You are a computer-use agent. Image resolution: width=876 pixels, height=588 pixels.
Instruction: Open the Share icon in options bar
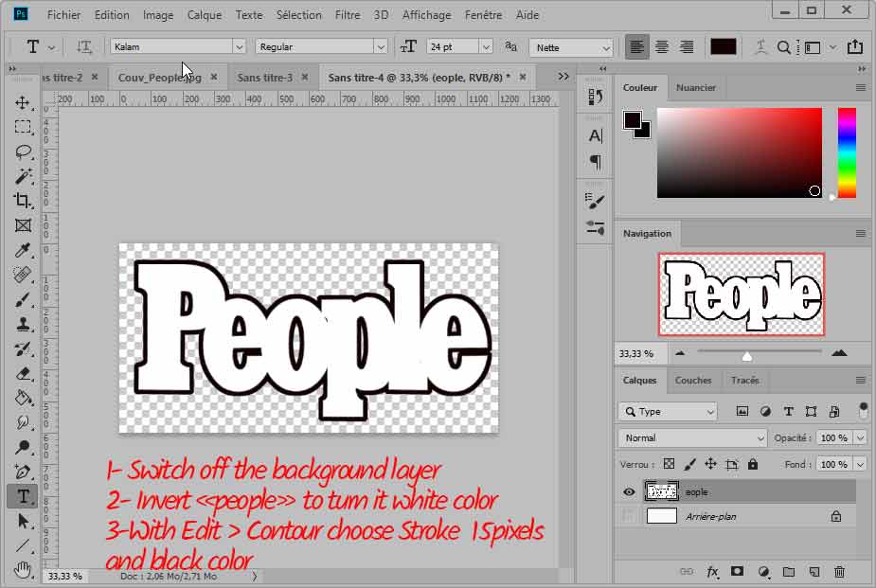[855, 47]
